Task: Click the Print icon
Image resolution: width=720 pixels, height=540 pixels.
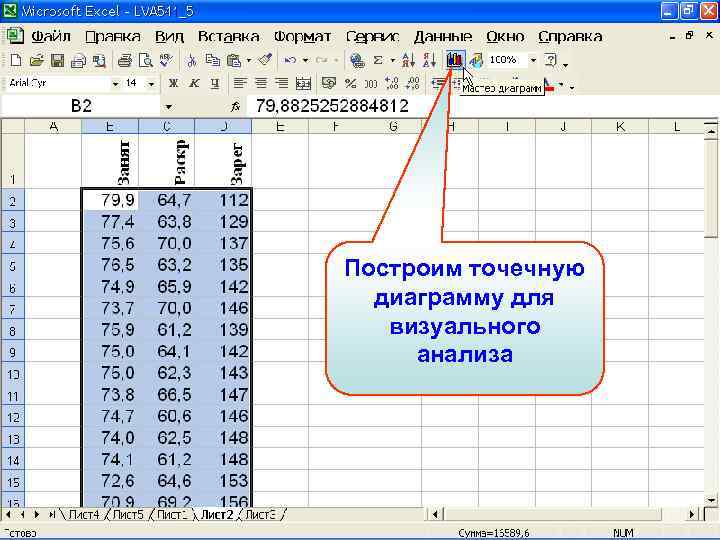Action: click(x=124, y=60)
